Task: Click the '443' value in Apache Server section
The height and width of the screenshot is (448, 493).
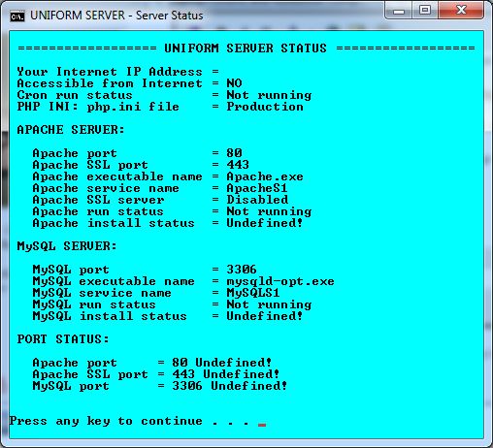Action: pos(238,165)
